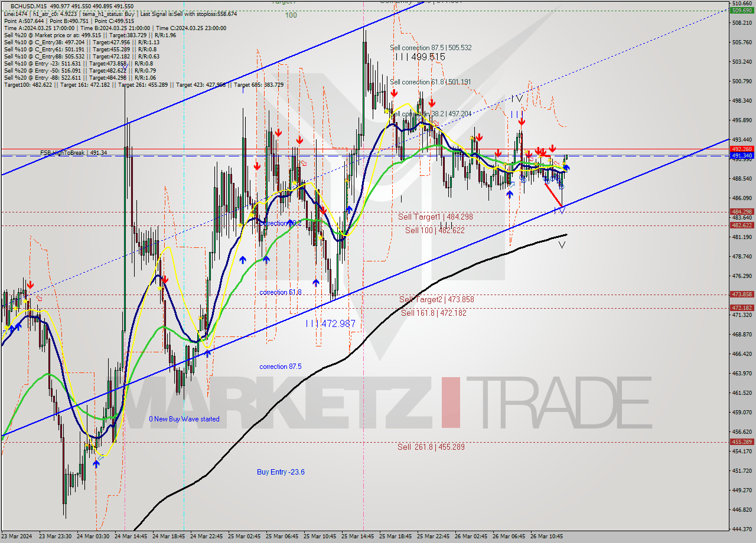Viewport: 756px width, 543px height.
Task: Click the 'I I I 499.515' wave label
Action: click(x=420, y=57)
